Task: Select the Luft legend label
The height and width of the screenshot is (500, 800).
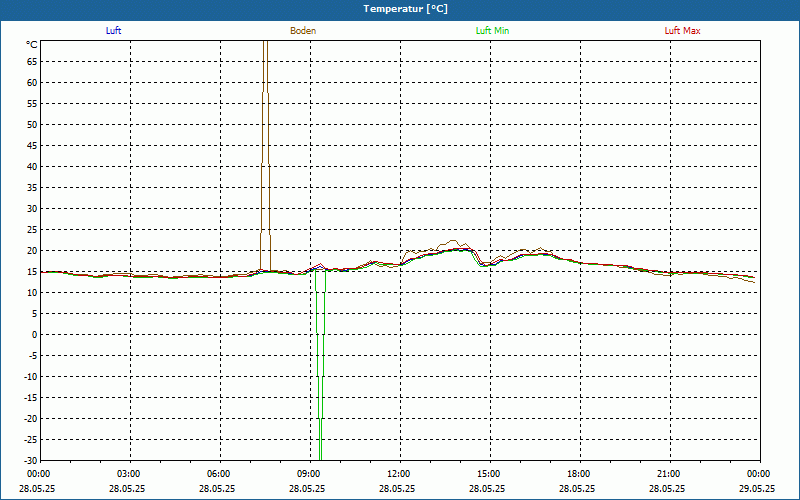Action: (113, 31)
